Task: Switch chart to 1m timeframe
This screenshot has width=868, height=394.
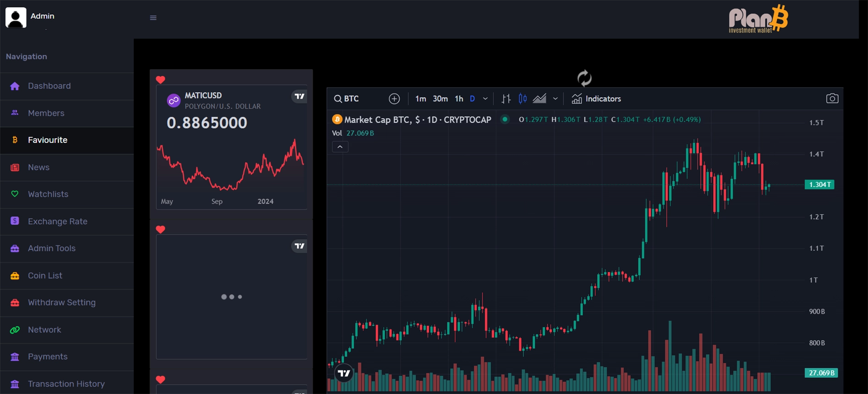Action: 420,98
